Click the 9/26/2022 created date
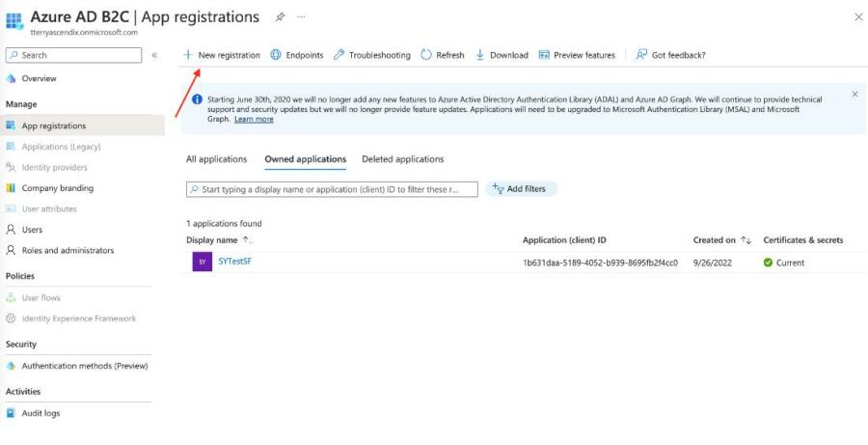The image size is (868, 445). pos(713,263)
